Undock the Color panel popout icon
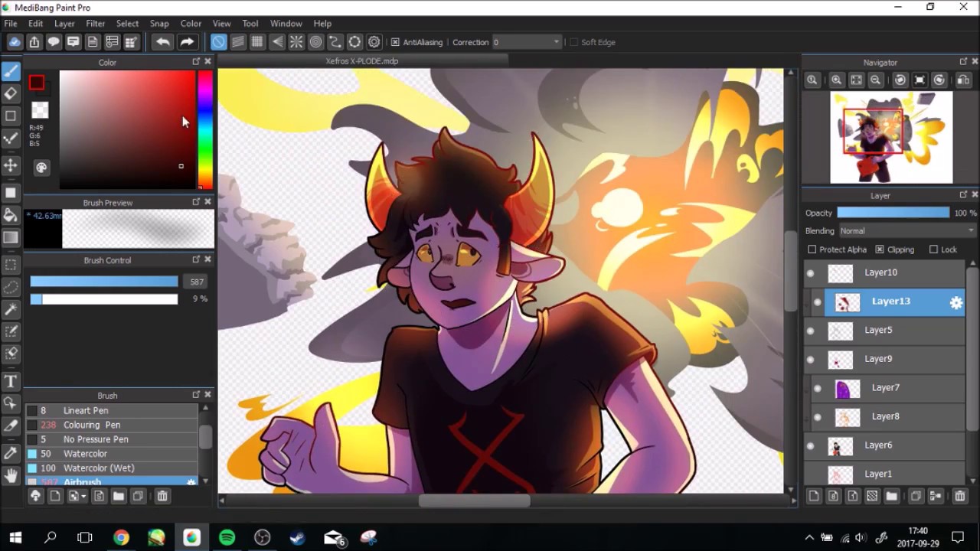This screenshot has height=551, width=980. click(196, 62)
